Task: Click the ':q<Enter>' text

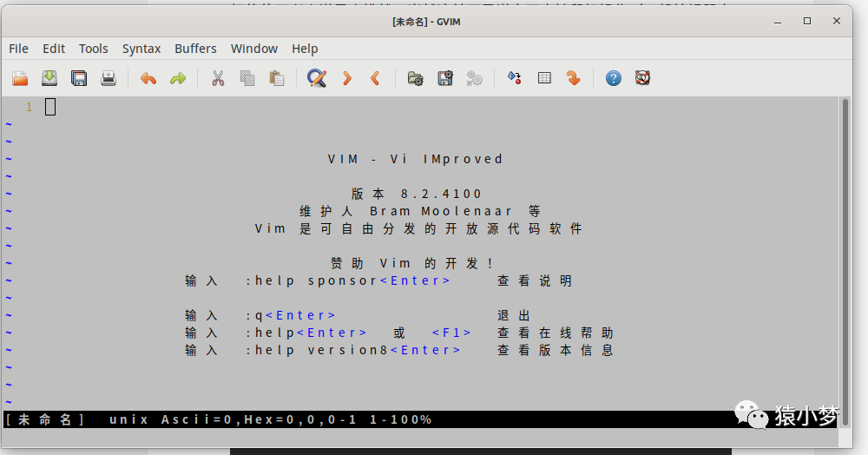Action: 290,315
